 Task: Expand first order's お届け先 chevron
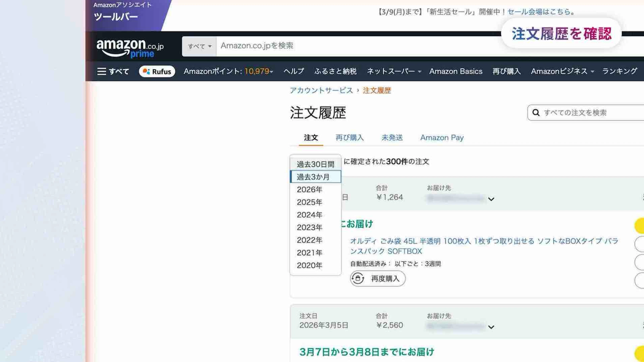point(491,199)
